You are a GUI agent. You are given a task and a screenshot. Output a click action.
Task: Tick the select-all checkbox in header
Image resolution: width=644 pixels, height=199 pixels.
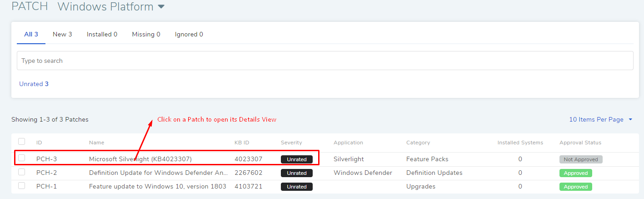coord(21,142)
